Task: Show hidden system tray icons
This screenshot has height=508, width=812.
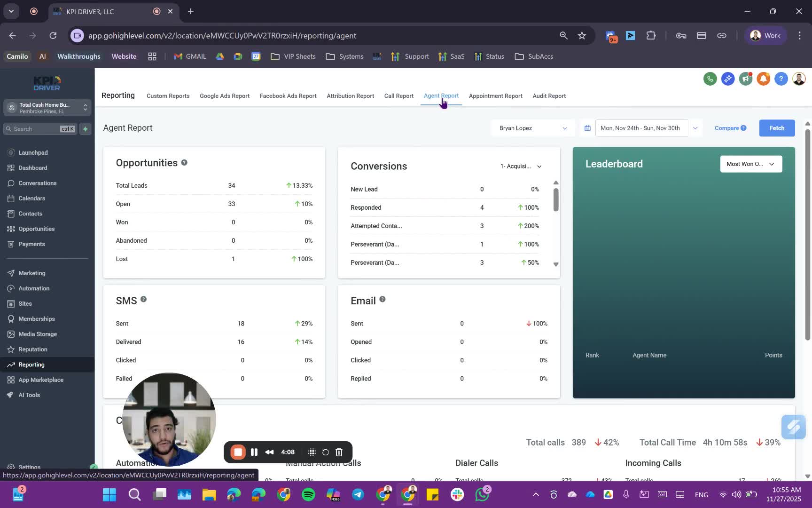Action: [x=536, y=494]
